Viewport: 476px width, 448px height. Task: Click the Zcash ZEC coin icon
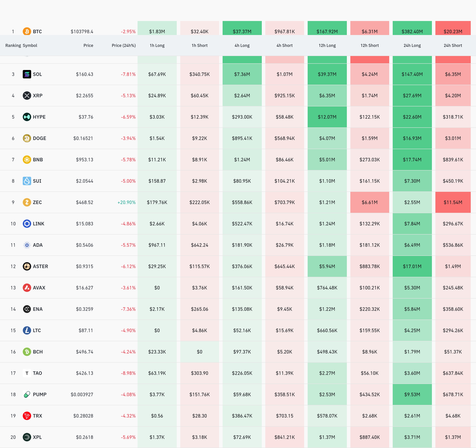pos(27,202)
